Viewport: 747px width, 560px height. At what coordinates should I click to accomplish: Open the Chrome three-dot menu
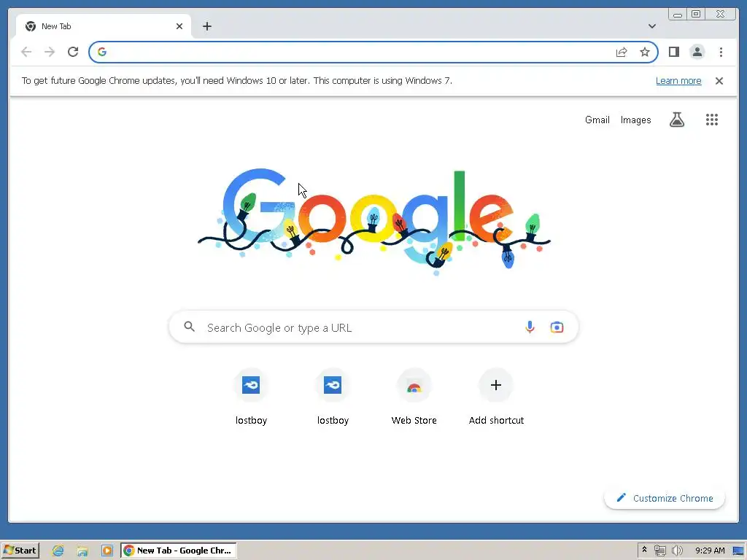(721, 52)
